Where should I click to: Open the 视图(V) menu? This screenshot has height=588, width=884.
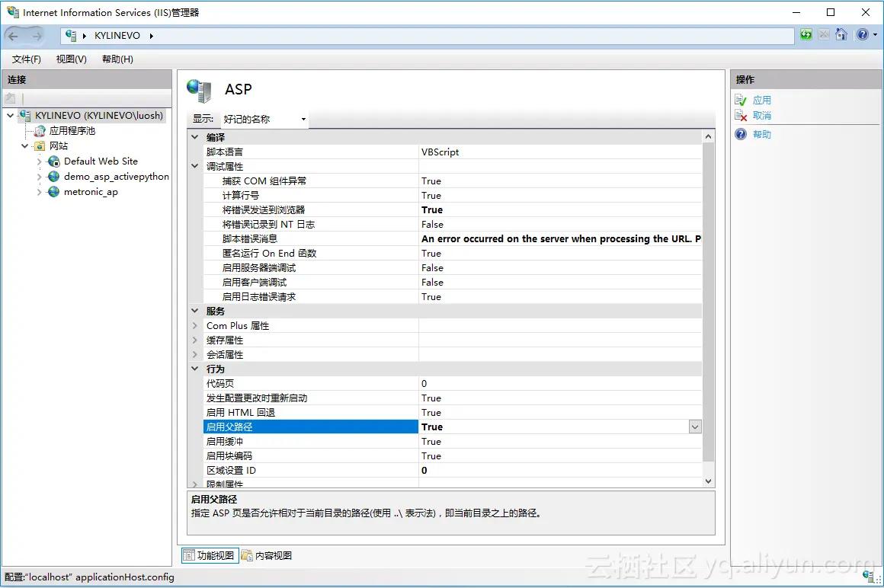click(71, 59)
